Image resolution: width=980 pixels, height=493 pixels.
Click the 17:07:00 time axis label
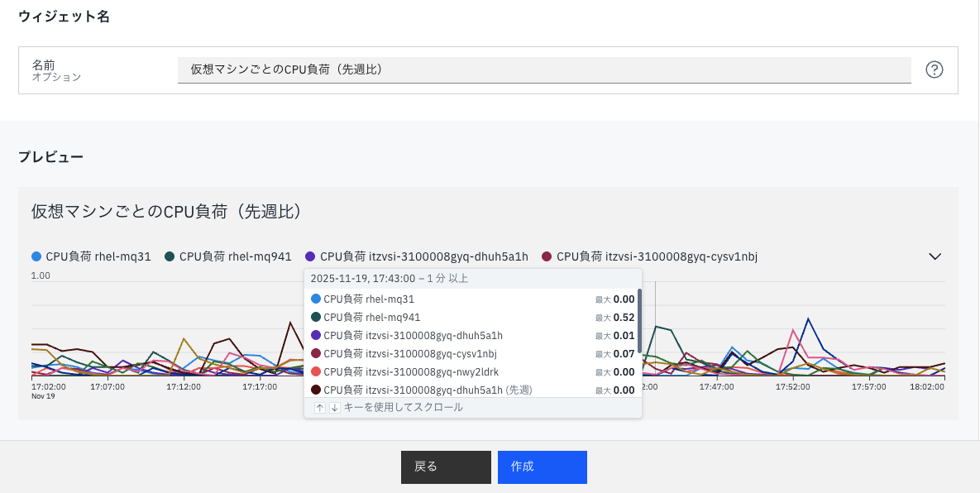click(108, 387)
